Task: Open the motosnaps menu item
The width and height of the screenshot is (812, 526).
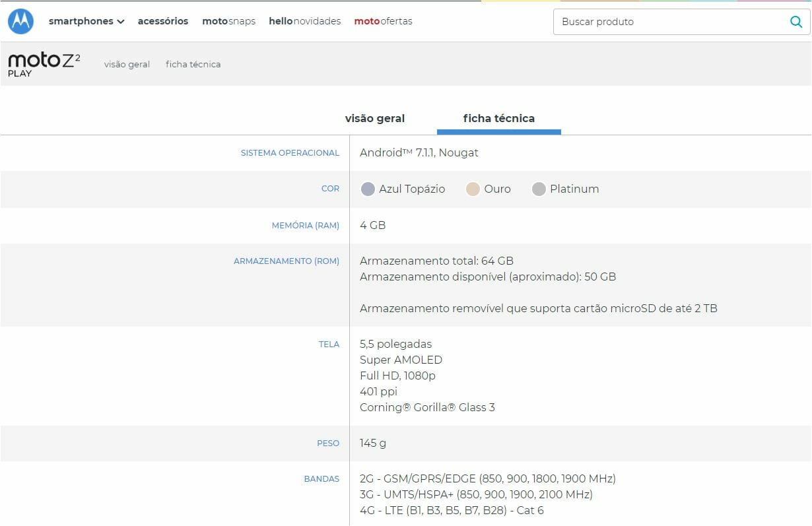Action: (x=228, y=21)
